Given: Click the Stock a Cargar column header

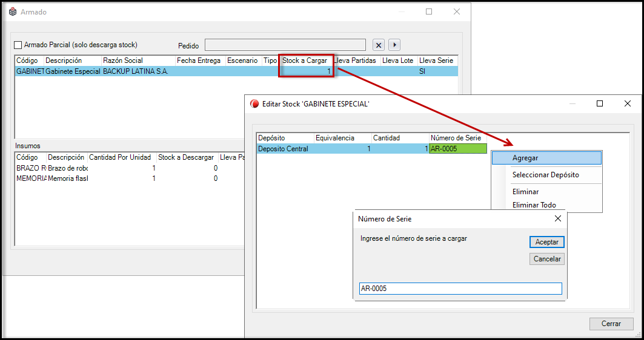Looking at the screenshot, I should 306,60.
